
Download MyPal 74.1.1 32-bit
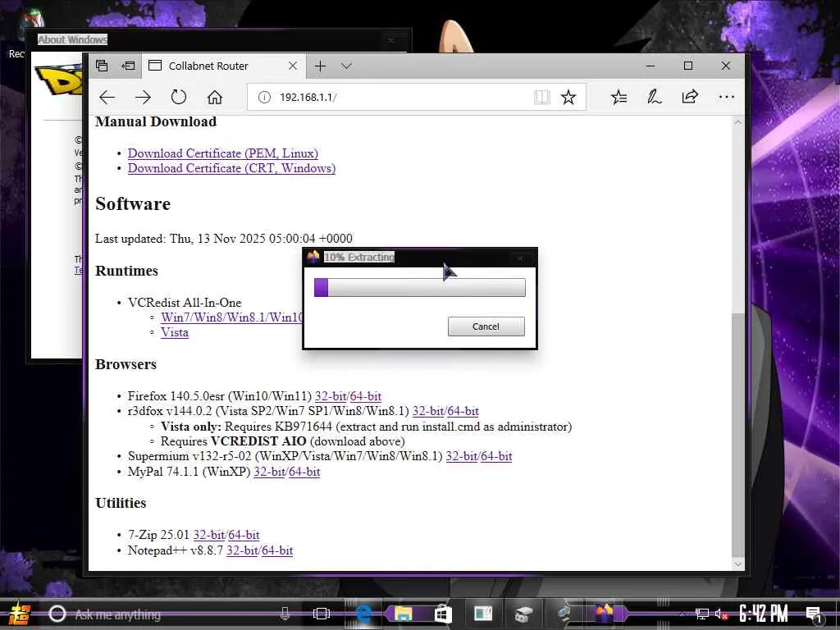pyautogui.click(x=269, y=472)
